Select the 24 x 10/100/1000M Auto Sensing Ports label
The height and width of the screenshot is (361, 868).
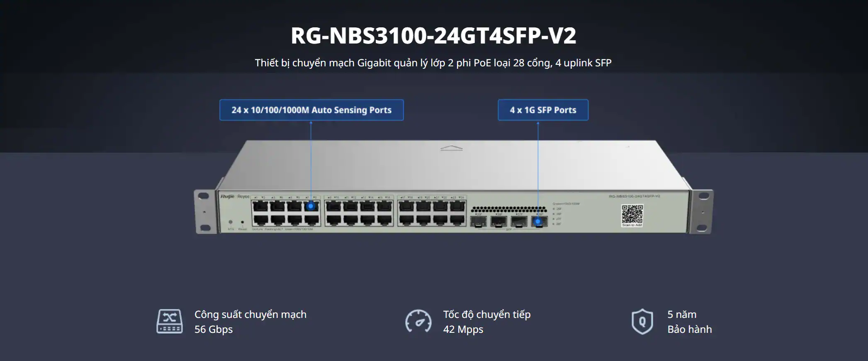point(311,110)
